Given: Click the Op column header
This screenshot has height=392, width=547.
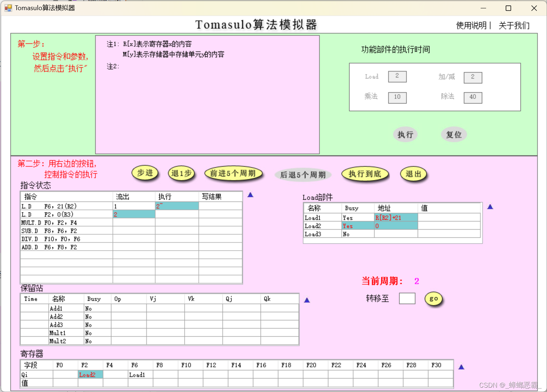Looking at the screenshot, I should [129, 299].
